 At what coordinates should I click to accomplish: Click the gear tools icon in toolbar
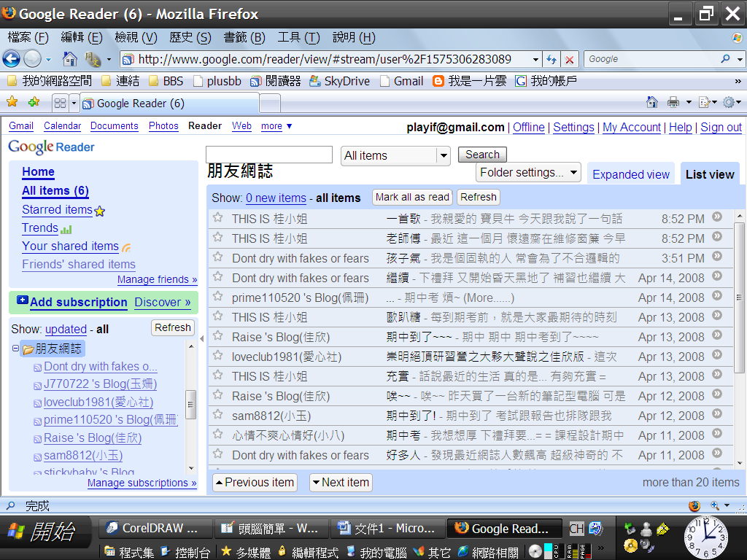coord(729,102)
